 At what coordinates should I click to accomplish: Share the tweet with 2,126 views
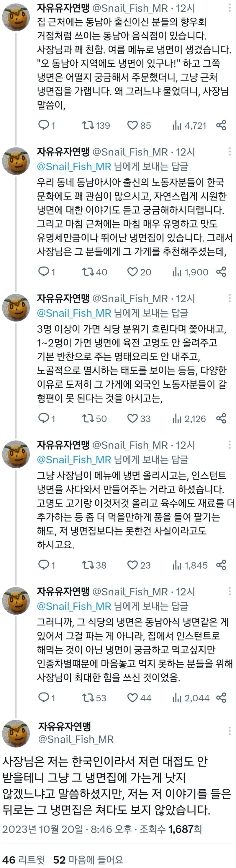point(221,419)
